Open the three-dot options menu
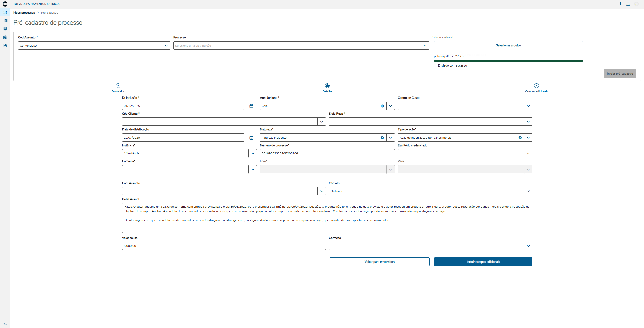Viewport: 644px width, 328px height. 620,4
